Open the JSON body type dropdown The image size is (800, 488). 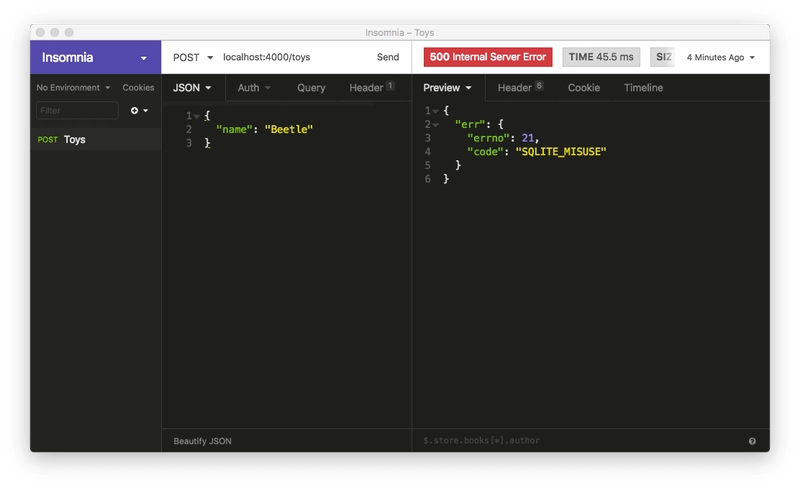tap(192, 88)
